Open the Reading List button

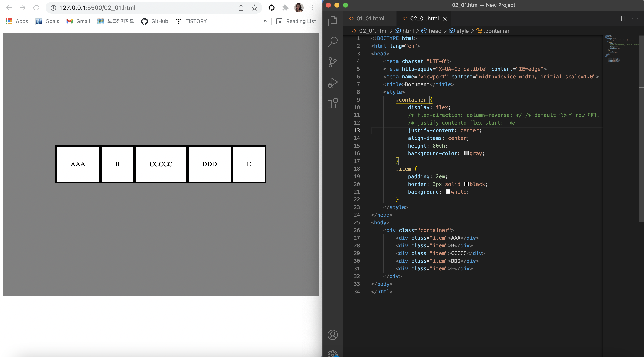(296, 21)
